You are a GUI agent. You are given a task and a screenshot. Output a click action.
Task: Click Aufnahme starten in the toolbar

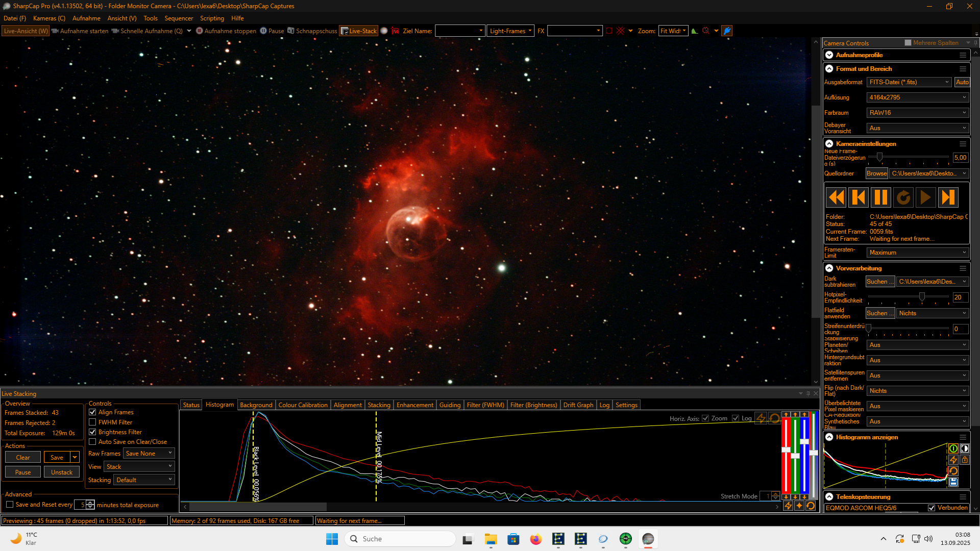coord(80,31)
